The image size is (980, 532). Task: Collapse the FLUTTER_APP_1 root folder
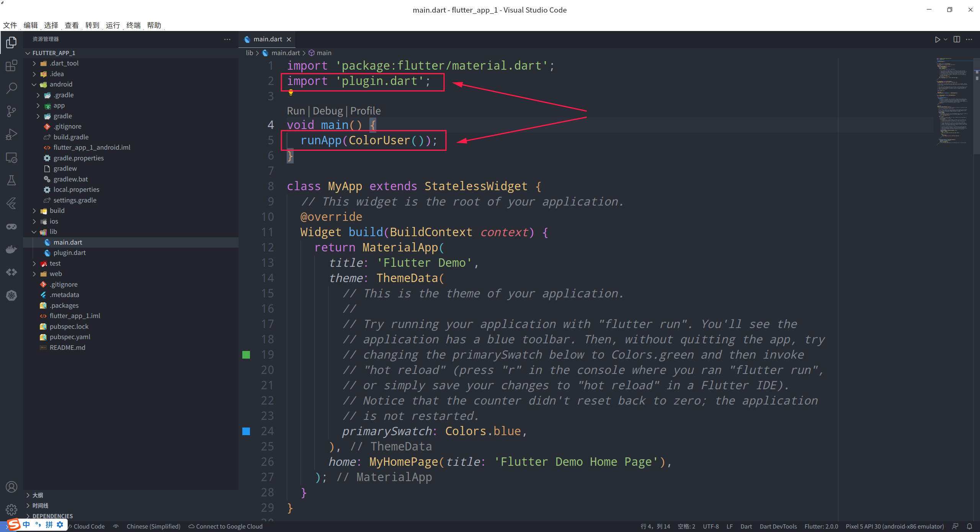[28, 53]
